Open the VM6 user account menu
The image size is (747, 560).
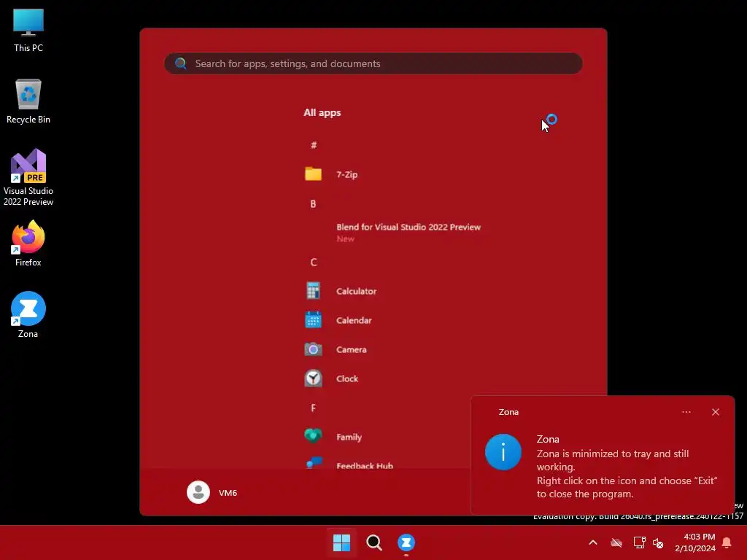coord(212,492)
